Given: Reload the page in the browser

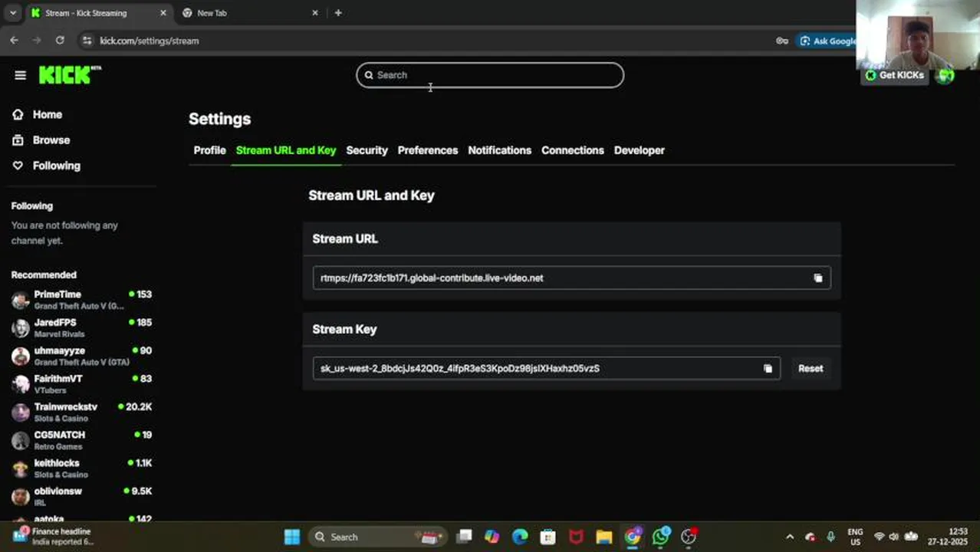Looking at the screenshot, I should point(60,41).
